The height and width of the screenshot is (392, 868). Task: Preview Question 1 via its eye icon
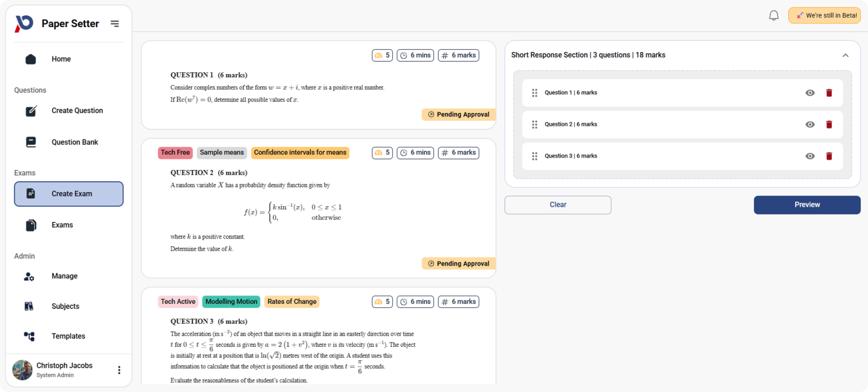810,92
